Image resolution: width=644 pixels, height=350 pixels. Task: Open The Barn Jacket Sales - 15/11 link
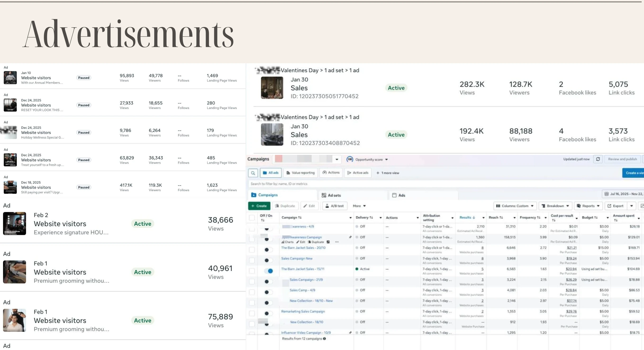coord(303,269)
